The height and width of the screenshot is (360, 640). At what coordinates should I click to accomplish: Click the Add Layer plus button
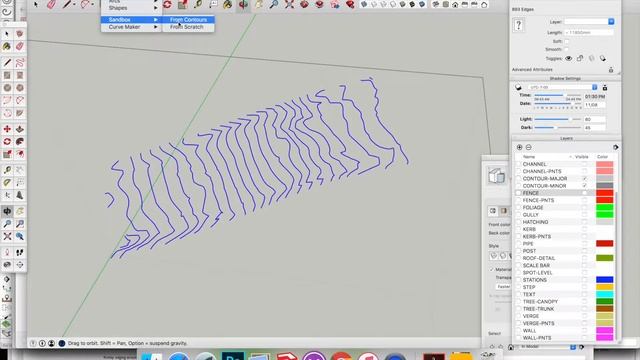tap(519, 147)
